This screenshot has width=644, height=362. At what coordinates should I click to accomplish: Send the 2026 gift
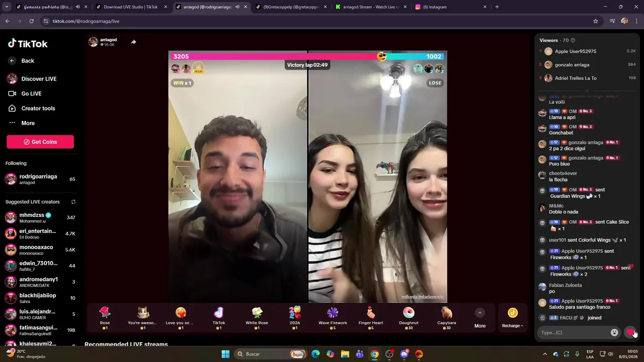pos(295,318)
